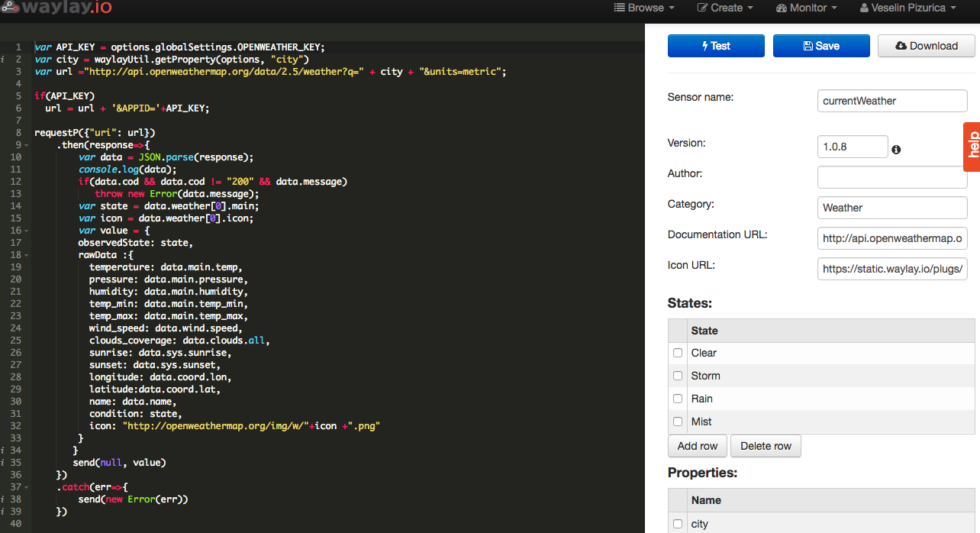Click the console.log(data) code line
Image resolution: width=980 pixels, height=533 pixels.
(x=127, y=170)
